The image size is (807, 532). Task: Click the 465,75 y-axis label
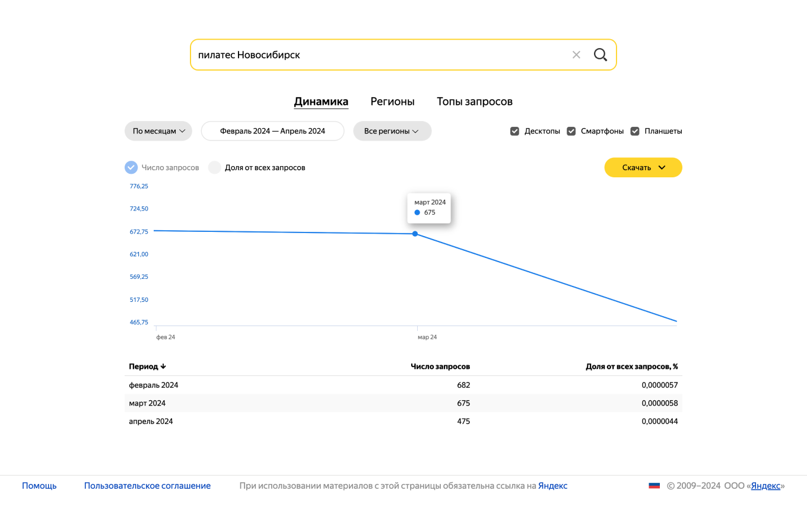point(139,322)
